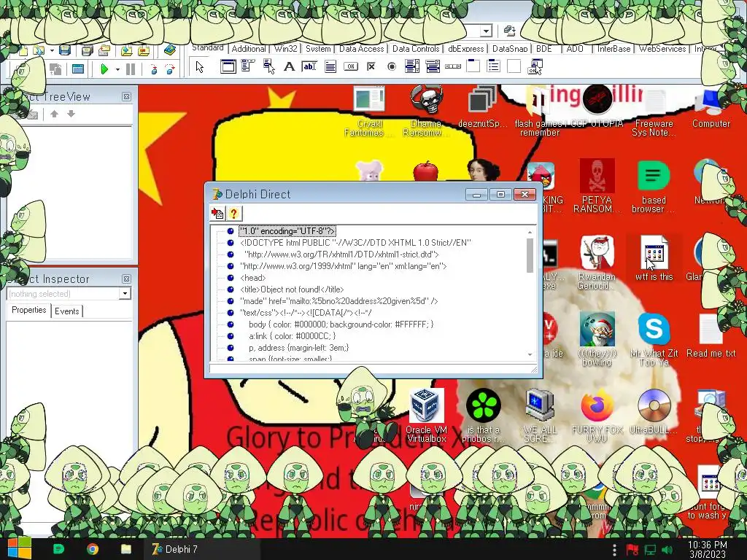The height and width of the screenshot is (560, 747).
Task: Run the project with green arrow
Action: pyautogui.click(x=104, y=69)
